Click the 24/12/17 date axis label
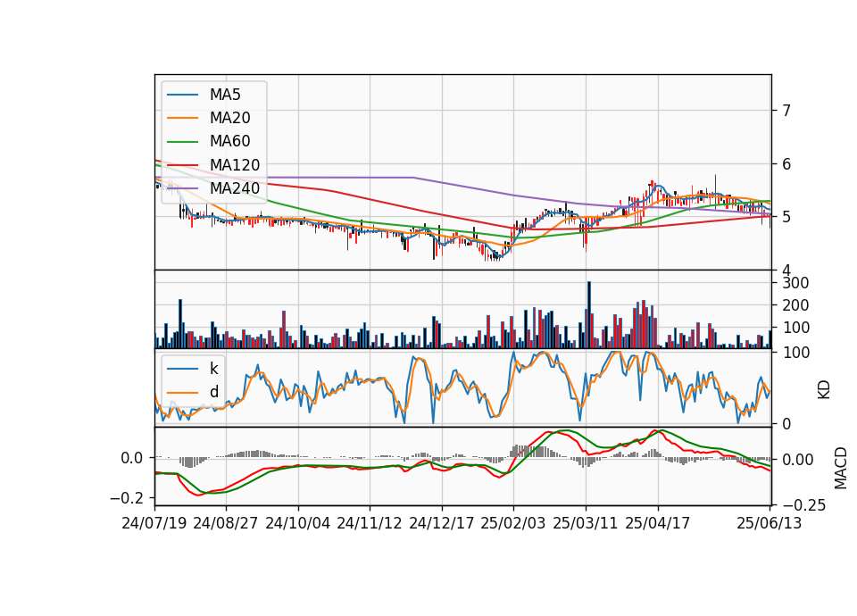This screenshot has width=857, height=616. (x=442, y=523)
